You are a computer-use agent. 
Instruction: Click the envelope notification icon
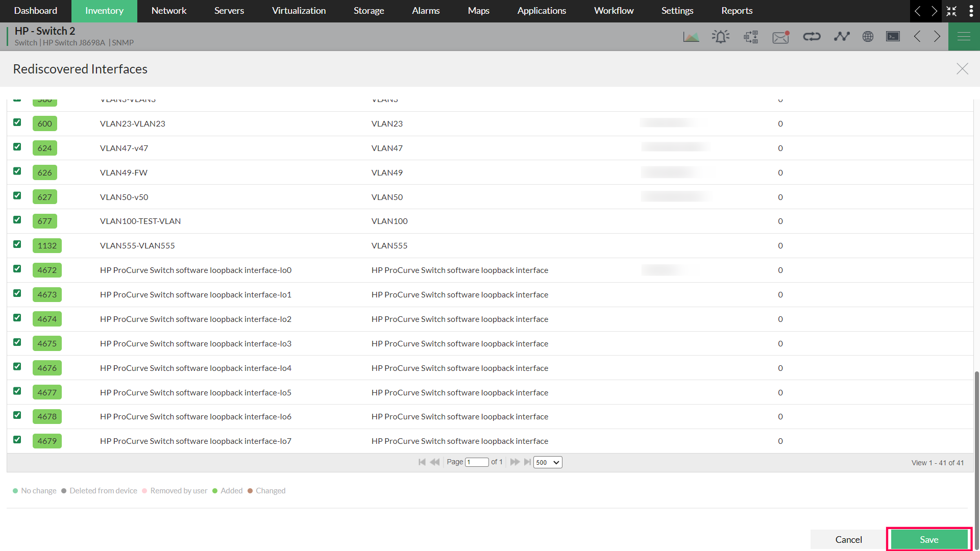click(x=780, y=37)
